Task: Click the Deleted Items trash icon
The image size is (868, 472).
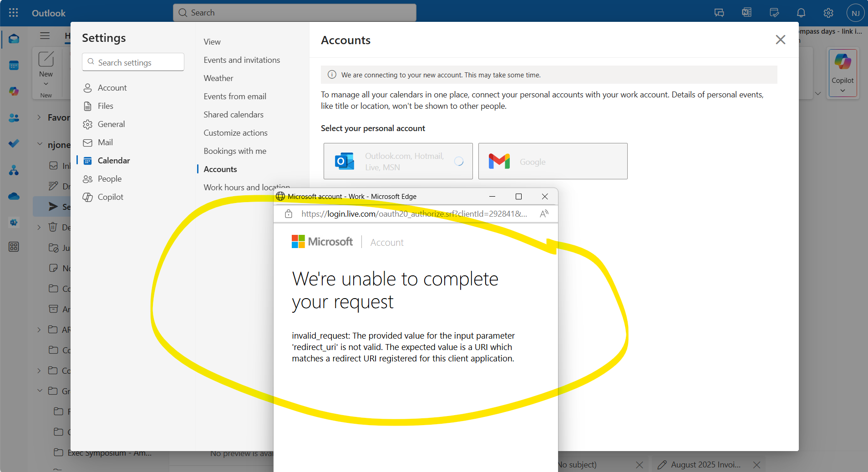Action: click(x=53, y=227)
